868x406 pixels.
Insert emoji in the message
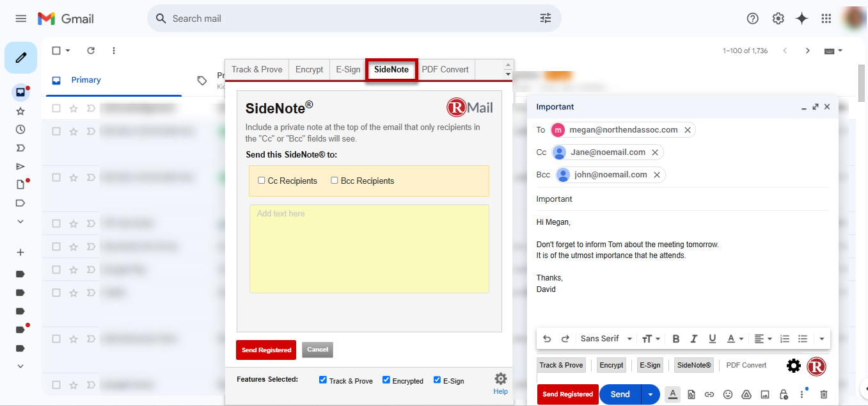click(728, 394)
